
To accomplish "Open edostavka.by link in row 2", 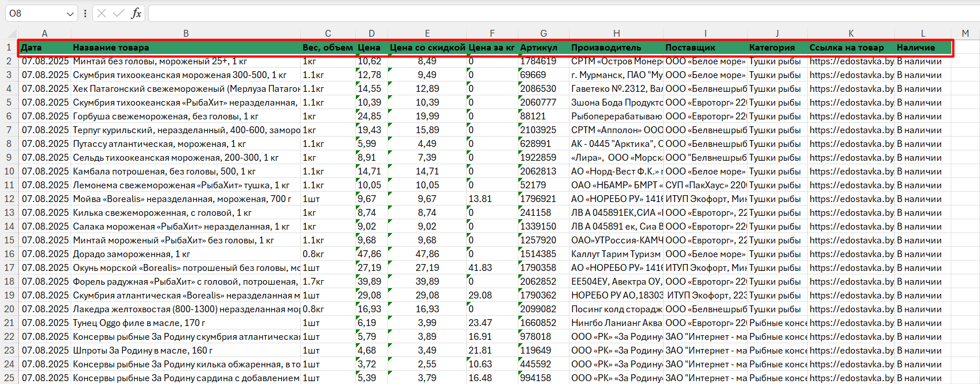I will pos(851,61).
